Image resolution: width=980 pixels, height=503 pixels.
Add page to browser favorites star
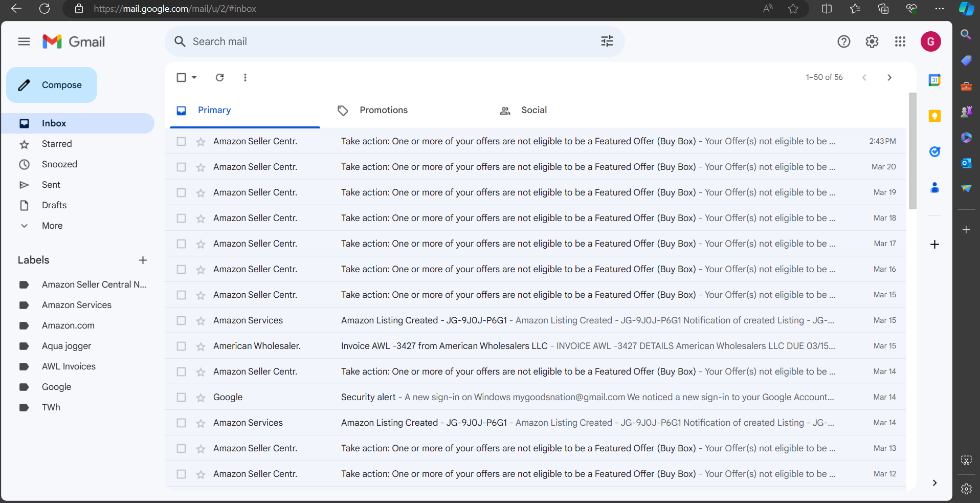click(x=793, y=9)
